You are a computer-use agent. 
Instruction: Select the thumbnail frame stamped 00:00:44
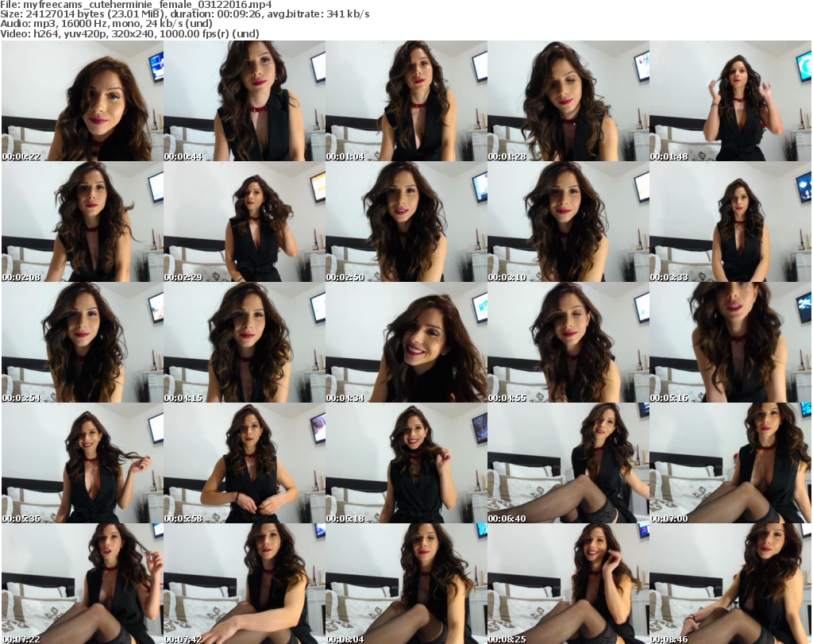245,101
